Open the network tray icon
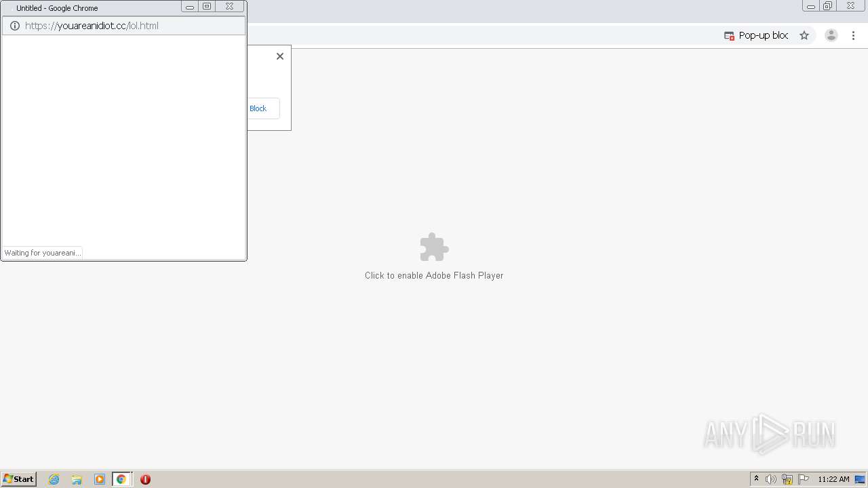This screenshot has width=868, height=488. click(x=787, y=479)
